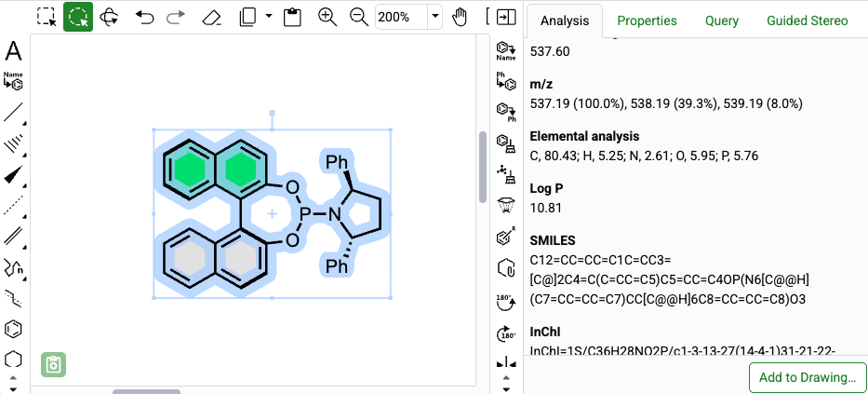Choose the Text tool
The image size is (868, 394).
tap(13, 51)
